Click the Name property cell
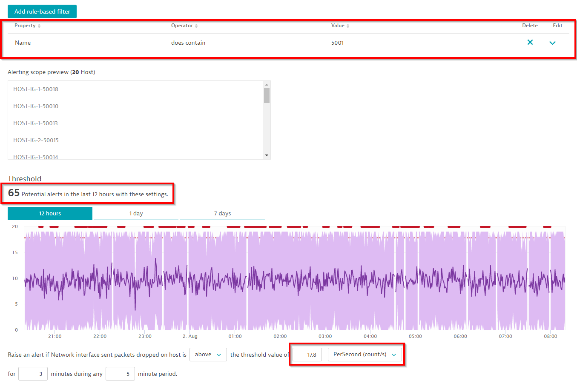The height and width of the screenshot is (392, 577). click(23, 43)
